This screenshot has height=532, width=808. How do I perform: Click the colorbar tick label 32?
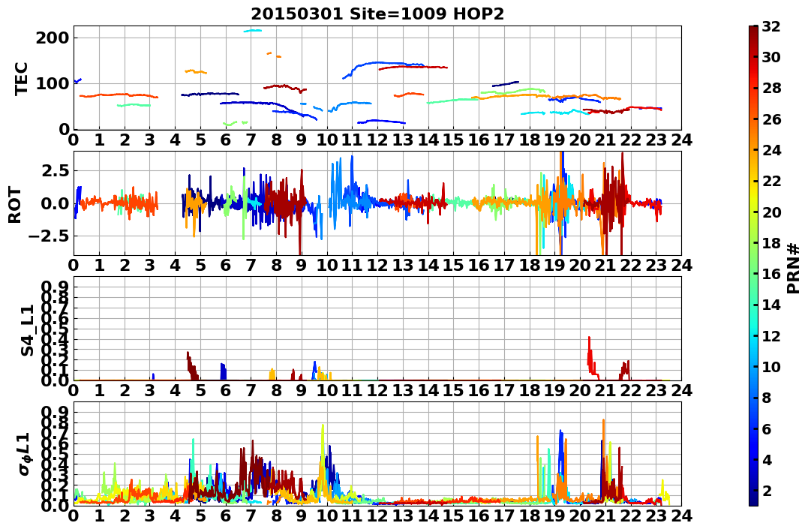click(771, 26)
